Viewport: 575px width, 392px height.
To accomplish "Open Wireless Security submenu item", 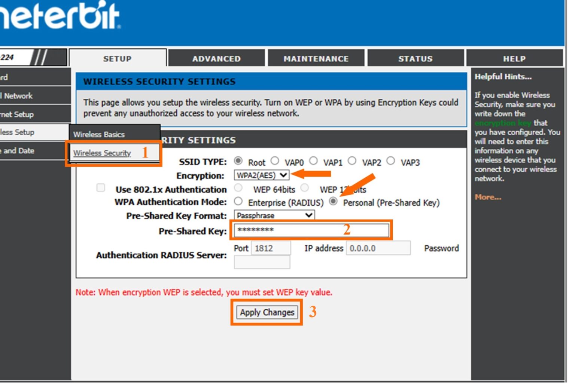I will (x=102, y=153).
